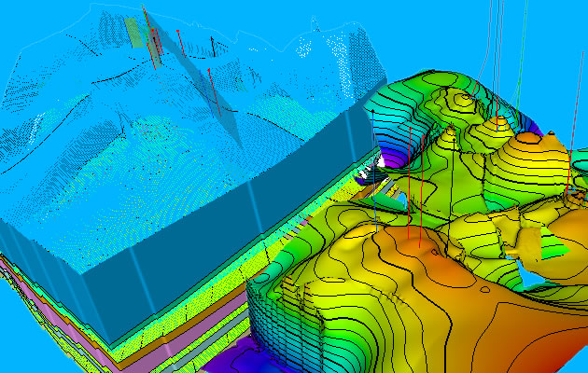Click the blue hole in the right-side surface
This screenshot has width=588, height=373.
[532, 277]
